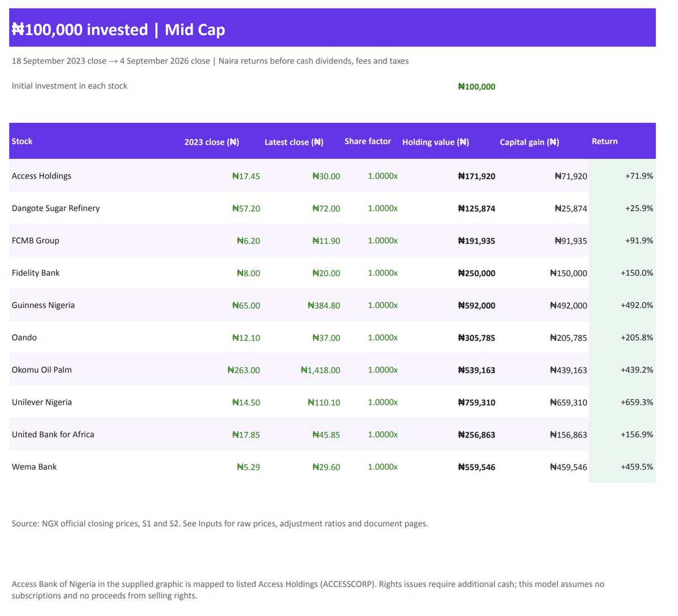Click the 'Return' column header
The width and height of the screenshot is (678, 616).
point(604,141)
